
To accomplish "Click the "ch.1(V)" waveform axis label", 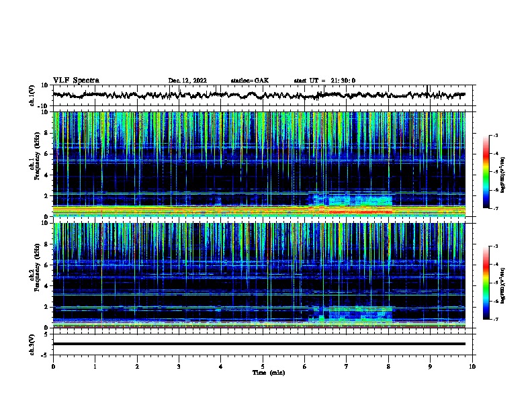I will [32, 95].
